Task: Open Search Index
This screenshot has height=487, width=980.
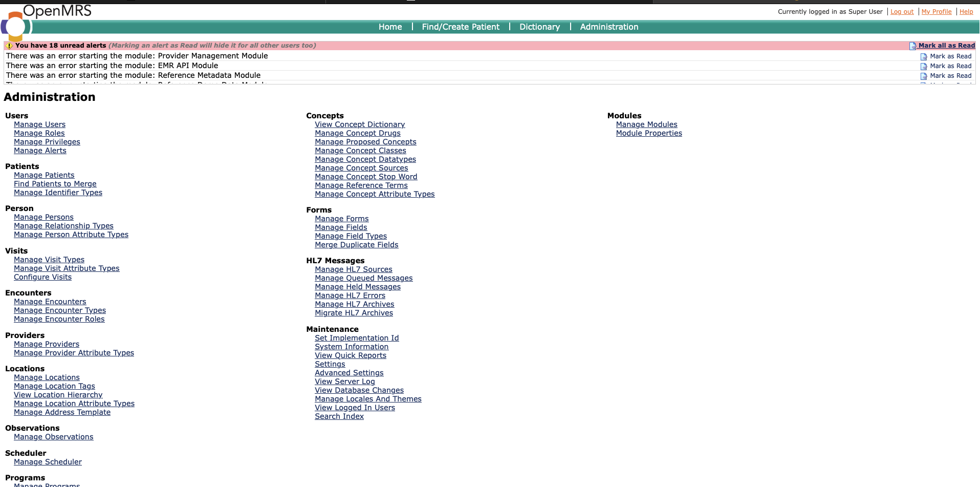Action: click(x=339, y=416)
